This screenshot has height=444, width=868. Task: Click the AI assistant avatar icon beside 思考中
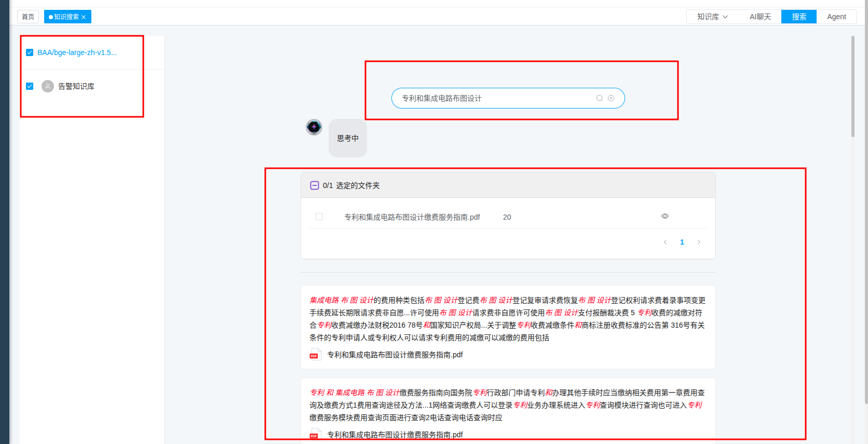click(314, 127)
